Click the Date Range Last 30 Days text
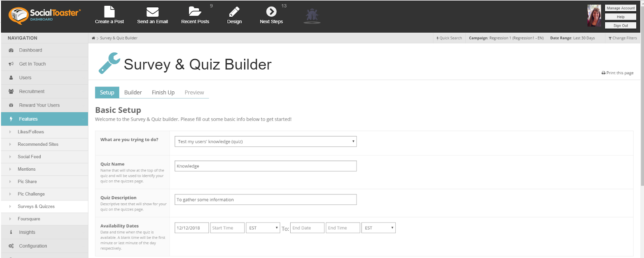The image size is (644, 258). pos(572,38)
